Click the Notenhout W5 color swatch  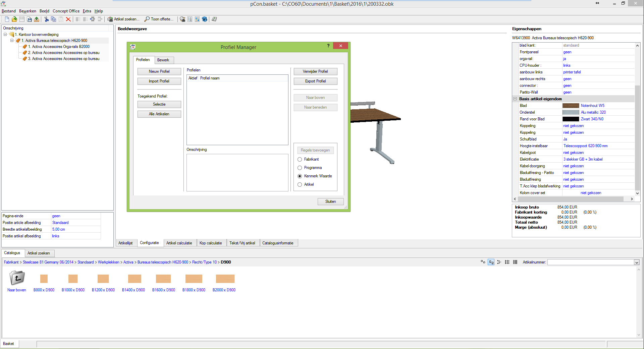coord(571,106)
